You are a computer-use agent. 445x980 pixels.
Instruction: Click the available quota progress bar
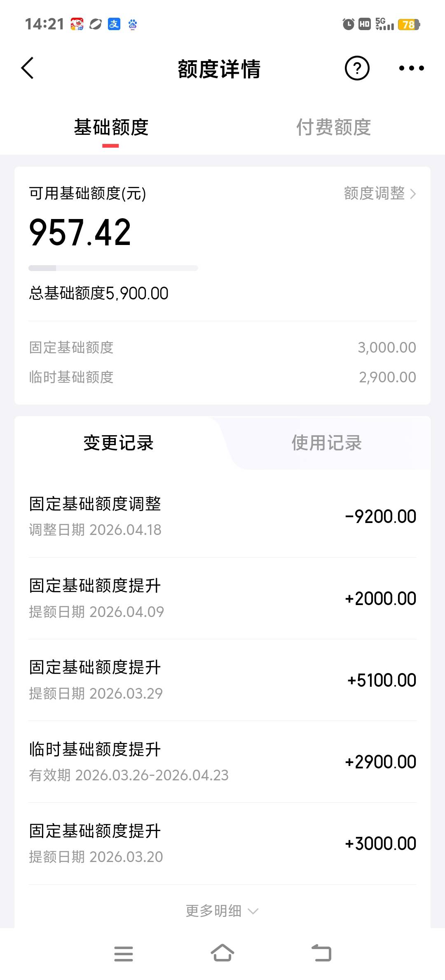click(x=113, y=268)
